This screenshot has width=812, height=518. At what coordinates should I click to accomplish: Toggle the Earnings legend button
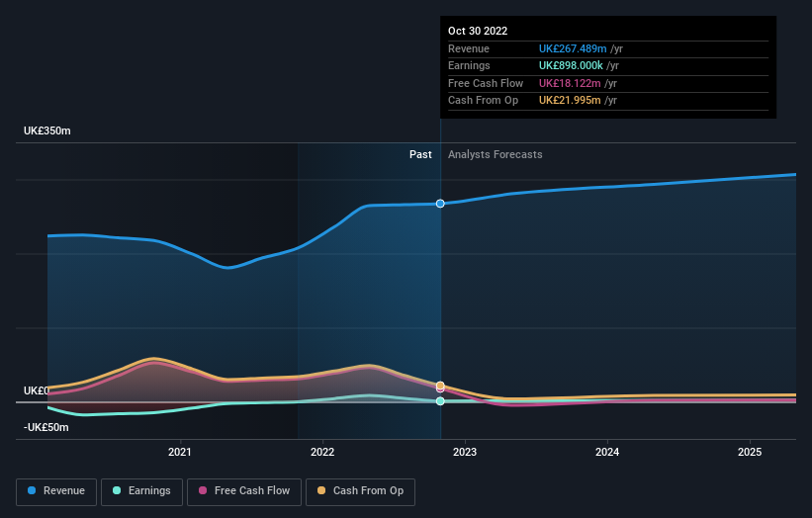[141, 491]
